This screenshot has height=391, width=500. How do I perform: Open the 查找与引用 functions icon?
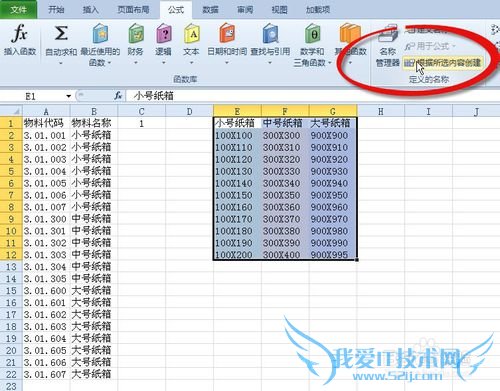point(270,34)
